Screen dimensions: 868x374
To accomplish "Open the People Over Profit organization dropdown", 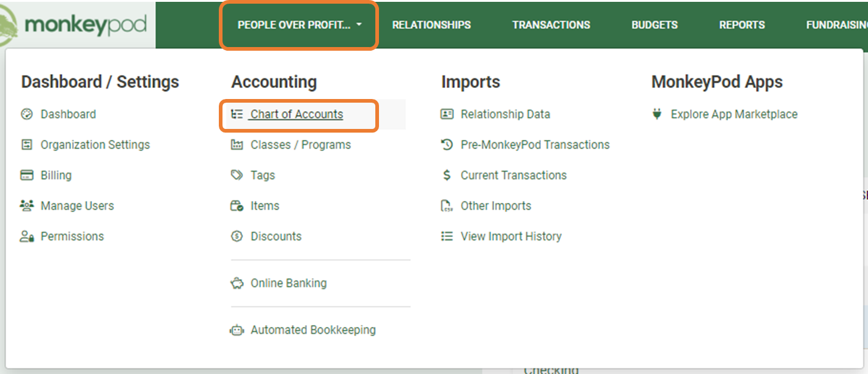I will click(x=300, y=25).
